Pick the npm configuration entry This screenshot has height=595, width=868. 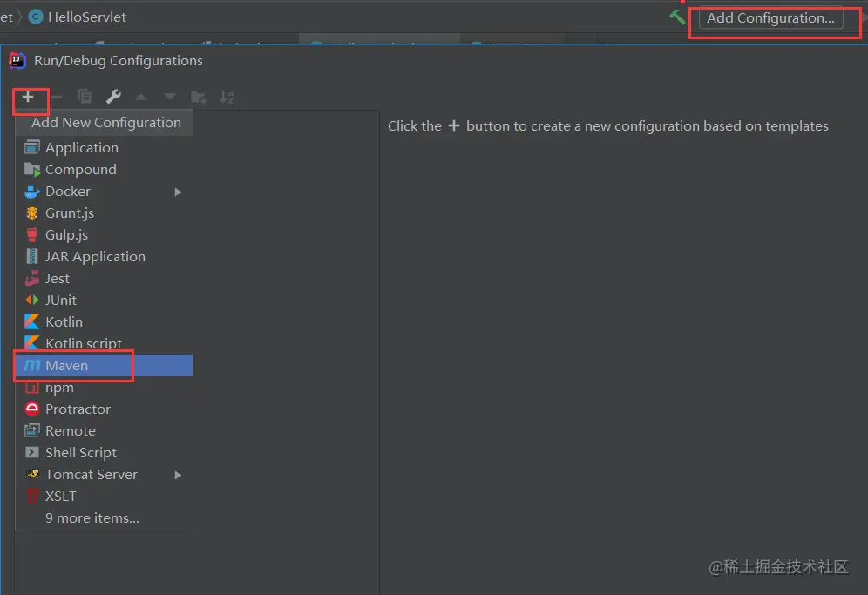click(x=104, y=388)
